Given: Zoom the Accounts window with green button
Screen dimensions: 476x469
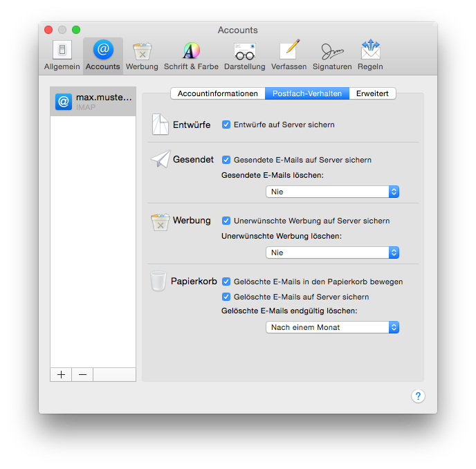Looking at the screenshot, I should tap(76, 30).
